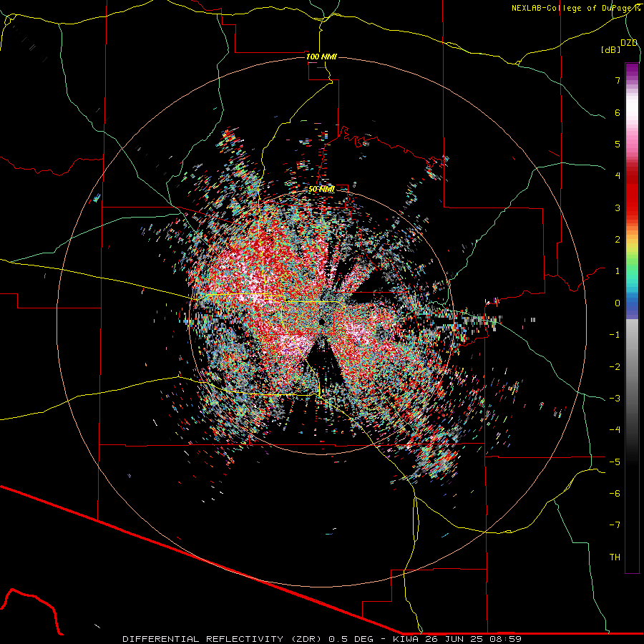Click the "1" value on the color scale
Screen dimensions: 644x644
618,271
